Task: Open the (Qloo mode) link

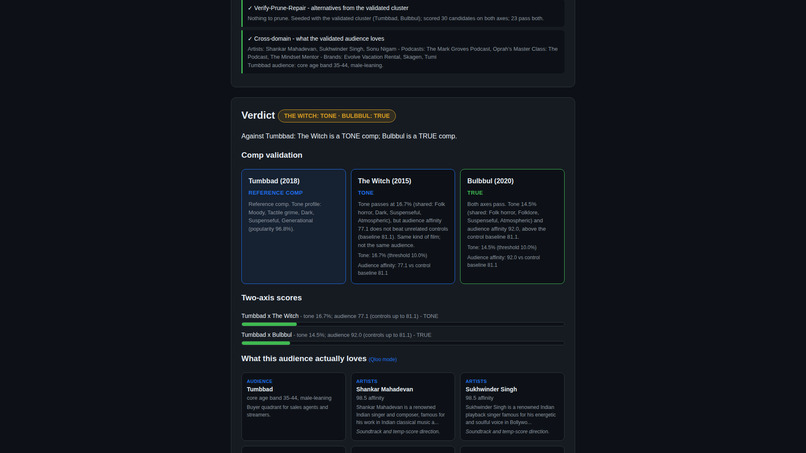Action: pos(382,359)
